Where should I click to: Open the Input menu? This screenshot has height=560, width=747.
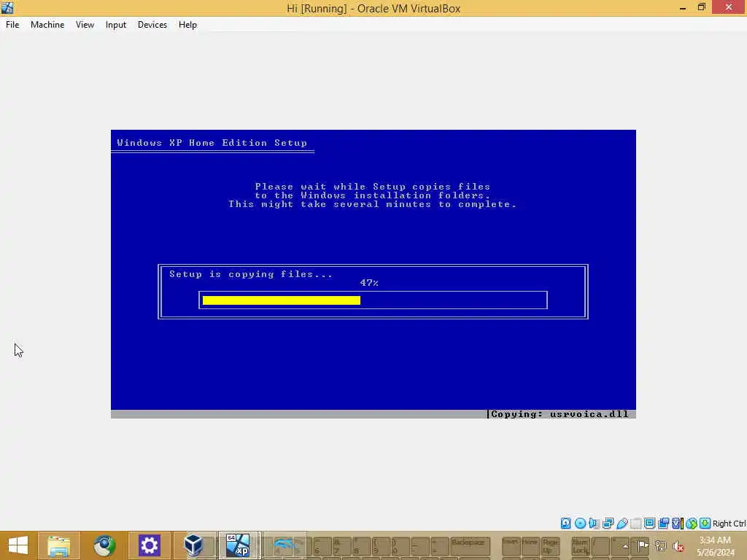tap(116, 25)
